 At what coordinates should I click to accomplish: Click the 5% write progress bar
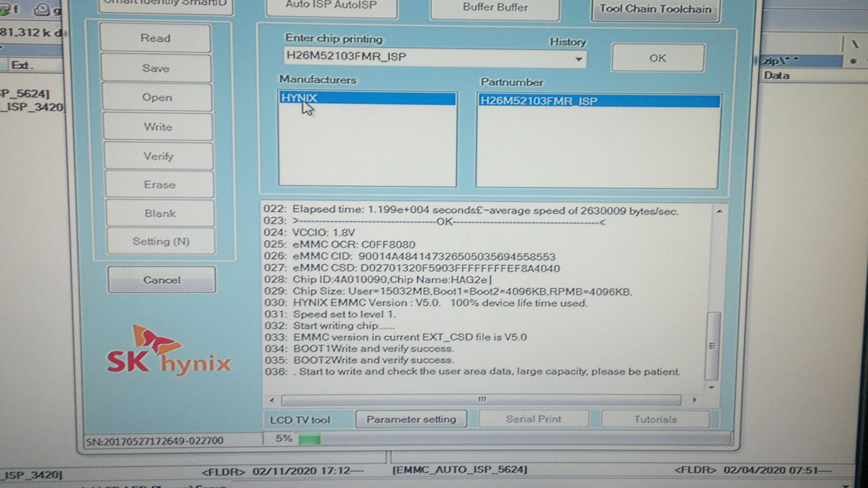click(x=514, y=439)
